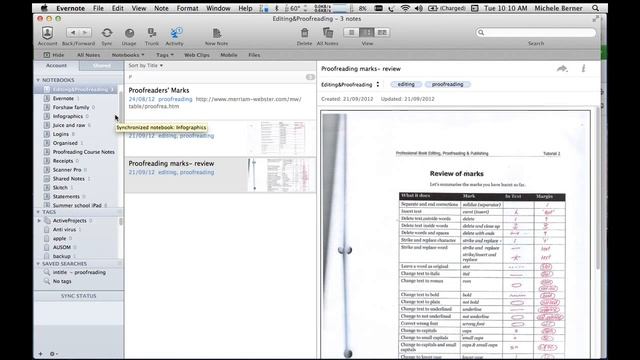
Task: Select the Shared sidebar tab
Action: [x=101, y=65]
